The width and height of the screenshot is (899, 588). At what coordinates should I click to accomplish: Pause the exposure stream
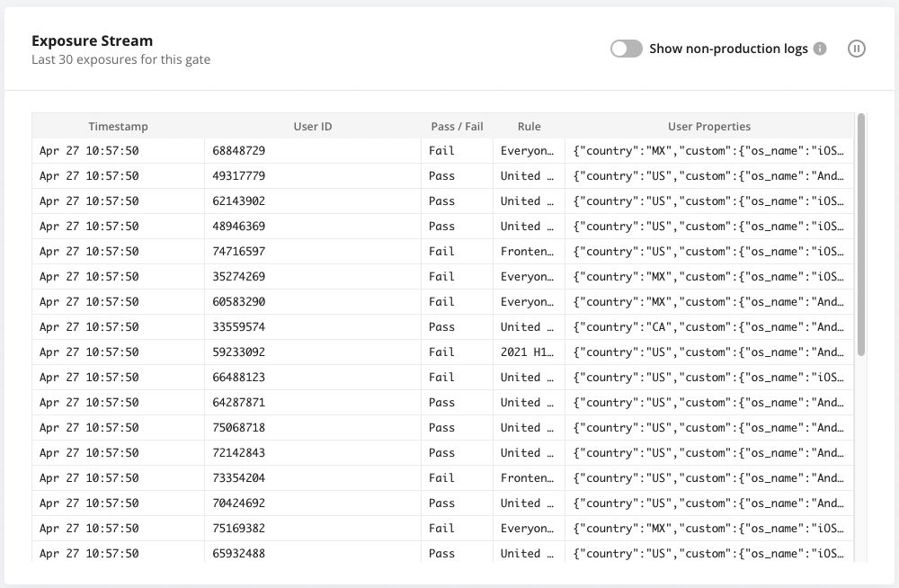pos(856,49)
